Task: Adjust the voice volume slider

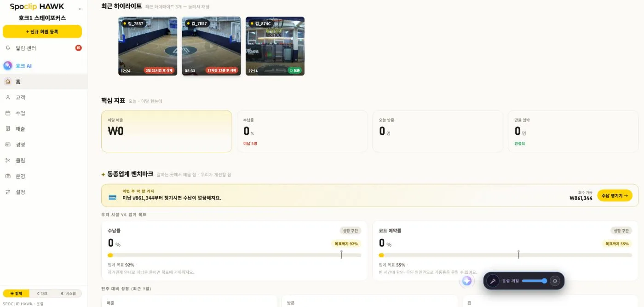Action: pyautogui.click(x=535, y=281)
